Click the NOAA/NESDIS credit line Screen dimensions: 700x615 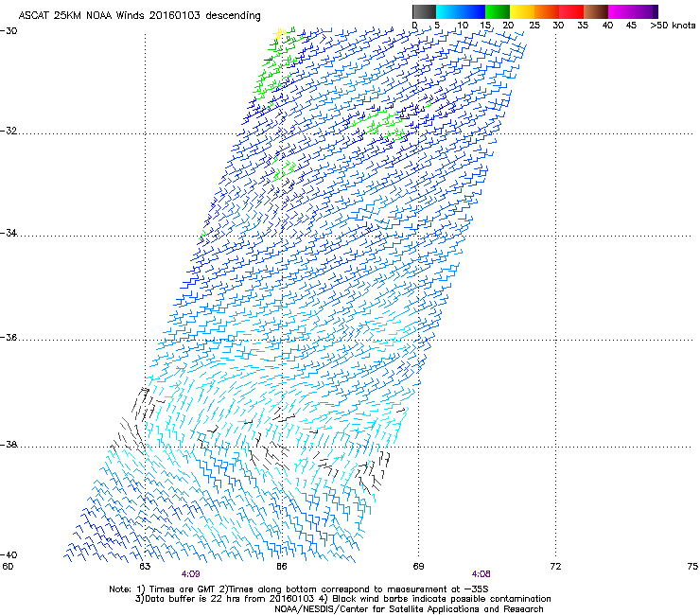click(409, 609)
